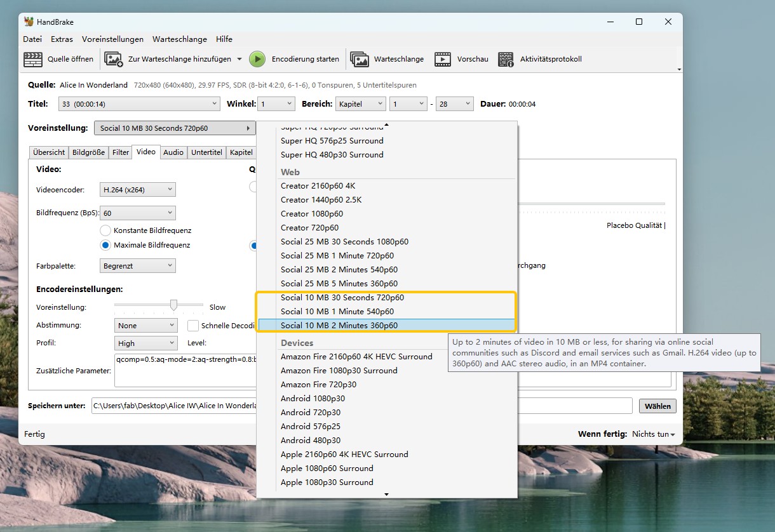Select preset Amazon Fire 2160p60 4K HEVC Surround
775x532 pixels.
(356, 357)
